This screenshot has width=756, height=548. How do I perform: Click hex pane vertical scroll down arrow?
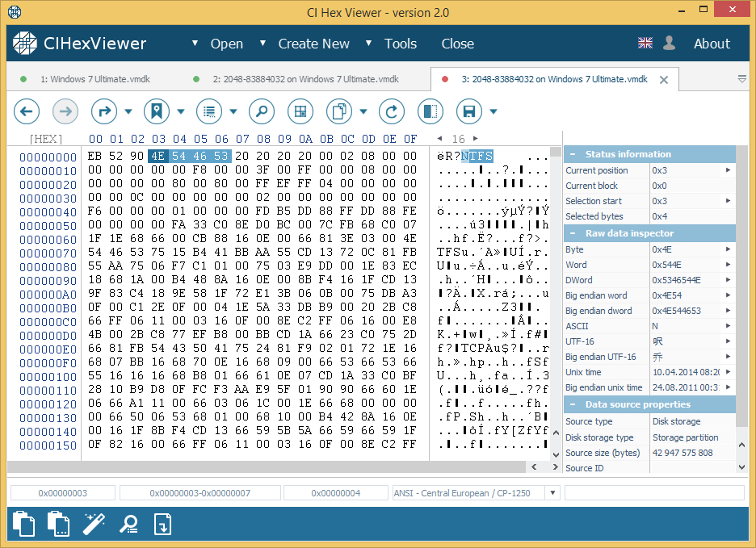(556, 454)
